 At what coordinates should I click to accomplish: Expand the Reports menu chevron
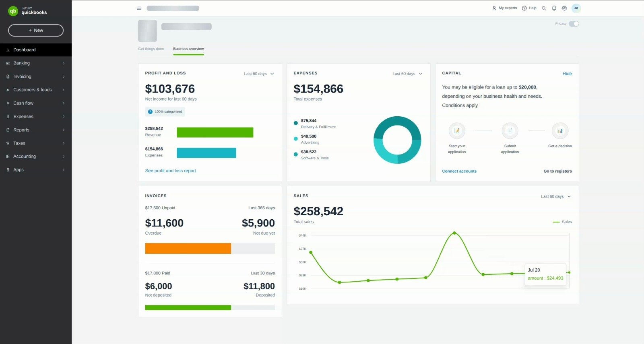coord(64,130)
